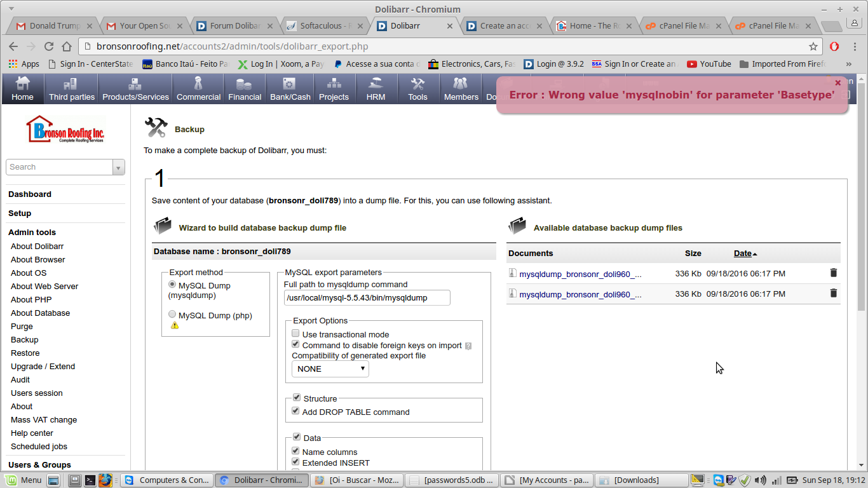Click warning icon under MySQL Dump (php)

[x=175, y=325]
